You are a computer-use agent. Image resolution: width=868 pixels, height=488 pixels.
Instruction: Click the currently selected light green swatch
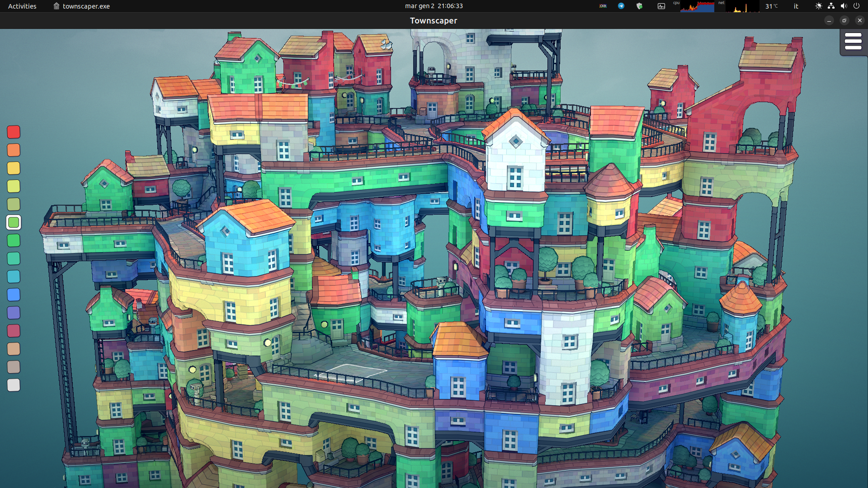[x=14, y=222]
